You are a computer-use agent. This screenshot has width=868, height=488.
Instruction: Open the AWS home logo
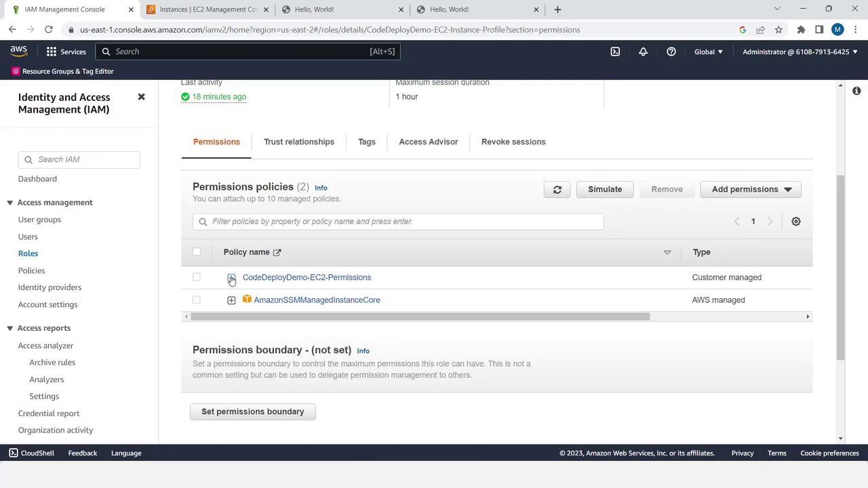point(19,52)
